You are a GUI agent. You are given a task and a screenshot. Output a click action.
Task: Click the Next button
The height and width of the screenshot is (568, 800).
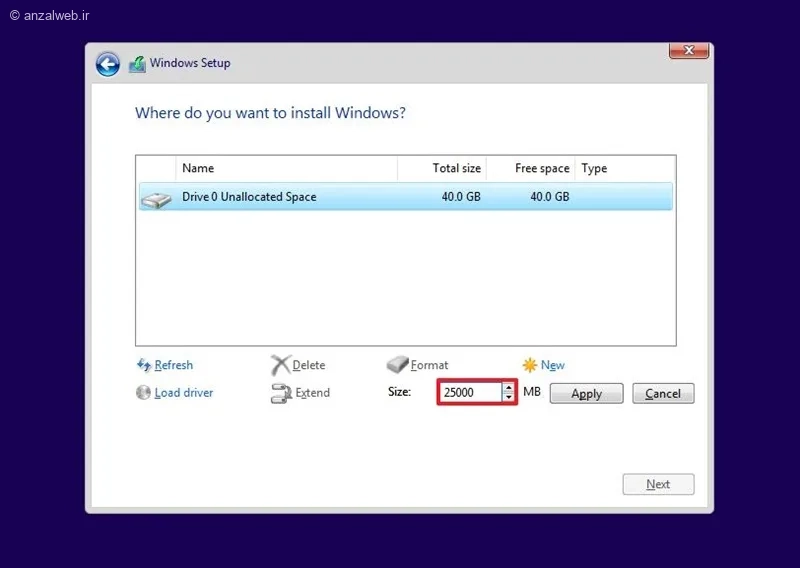coord(658,484)
